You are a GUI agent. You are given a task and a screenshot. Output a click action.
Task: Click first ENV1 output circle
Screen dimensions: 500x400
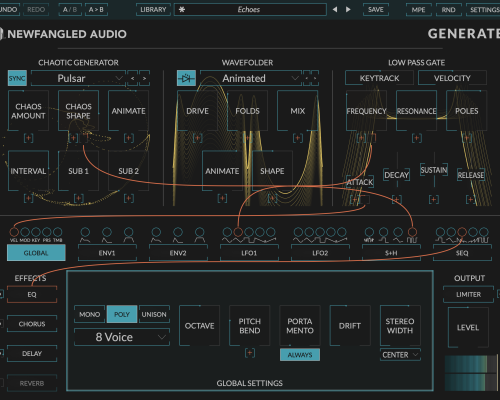click(x=85, y=232)
